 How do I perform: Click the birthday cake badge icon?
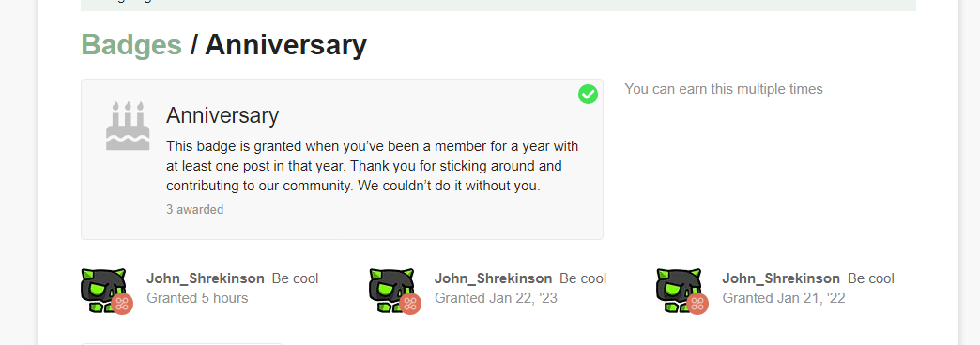(x=128, y=126)
